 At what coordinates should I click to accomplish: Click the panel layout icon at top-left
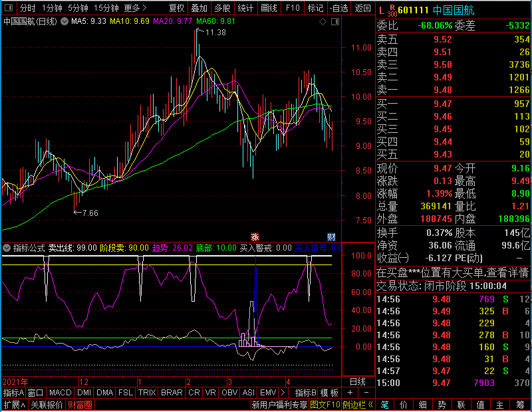[x=9, y=7]
